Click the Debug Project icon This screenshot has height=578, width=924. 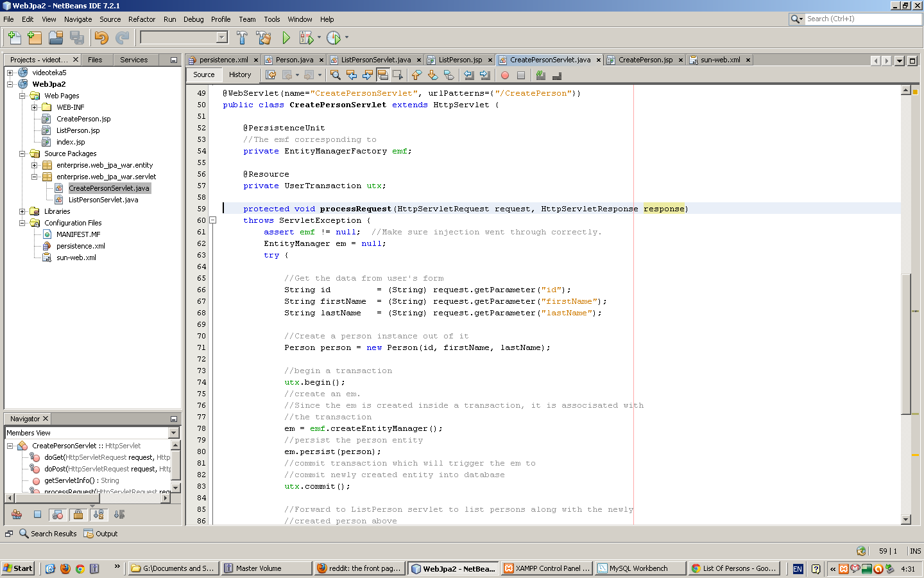pyautogui.click(x=306, y=38)
